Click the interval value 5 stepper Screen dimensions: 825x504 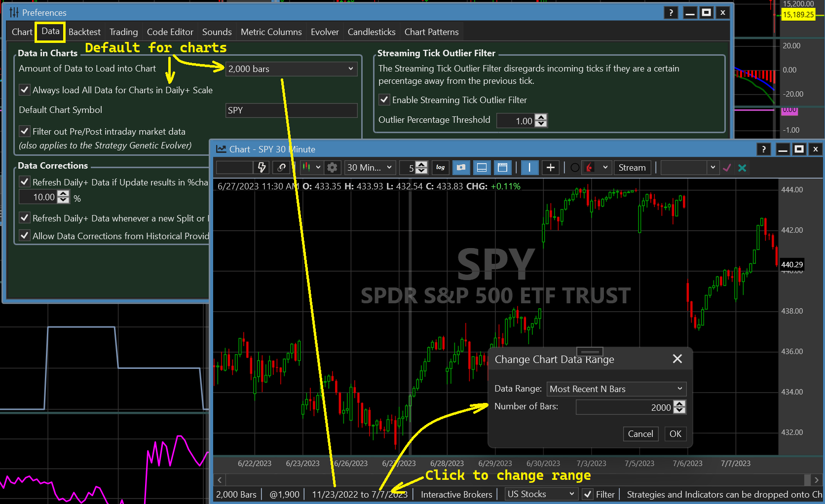[x=421, y=168]
